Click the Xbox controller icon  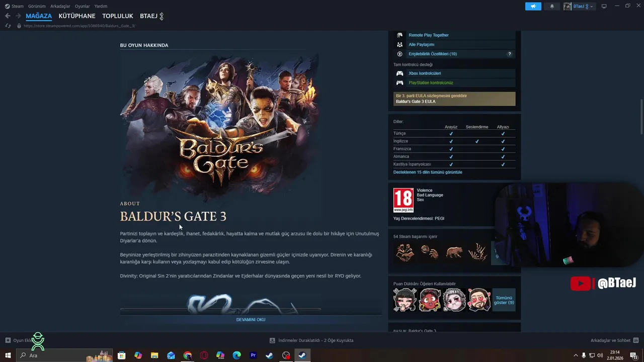(399, 73)
